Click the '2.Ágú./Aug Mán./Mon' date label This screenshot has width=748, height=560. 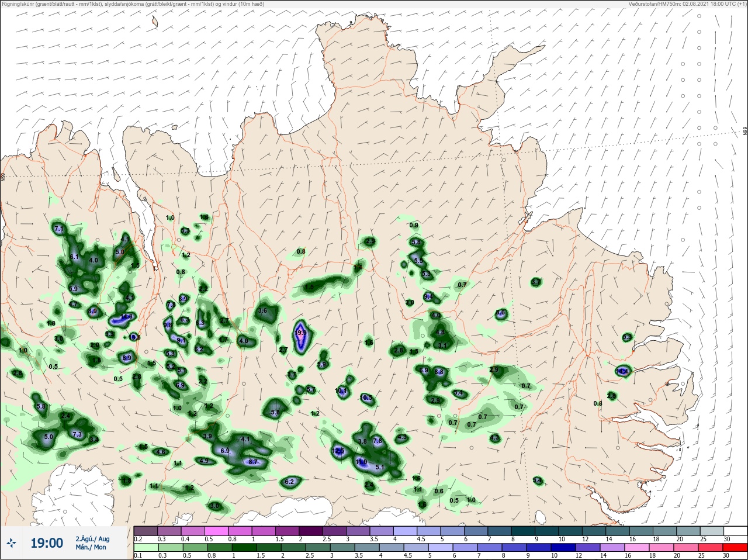[x=92, y=543]
